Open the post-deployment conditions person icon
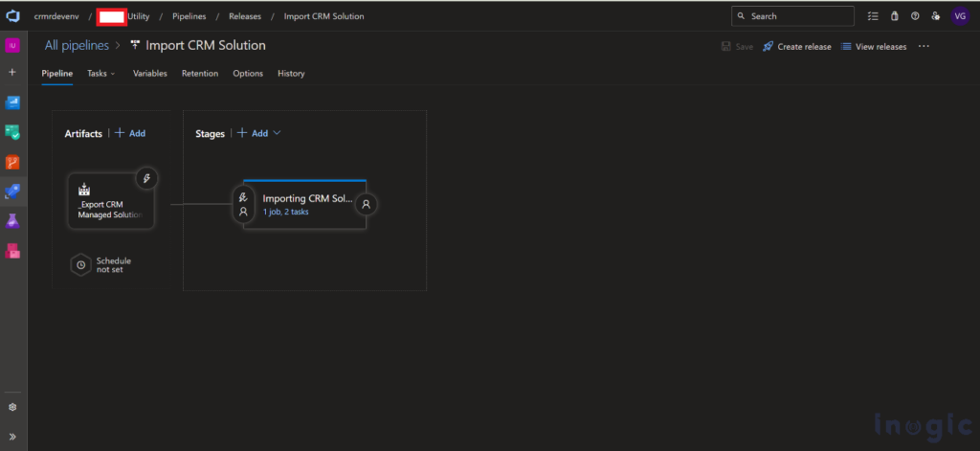The image size is (980, 451). pyautogui.click(x=367, y=204)
